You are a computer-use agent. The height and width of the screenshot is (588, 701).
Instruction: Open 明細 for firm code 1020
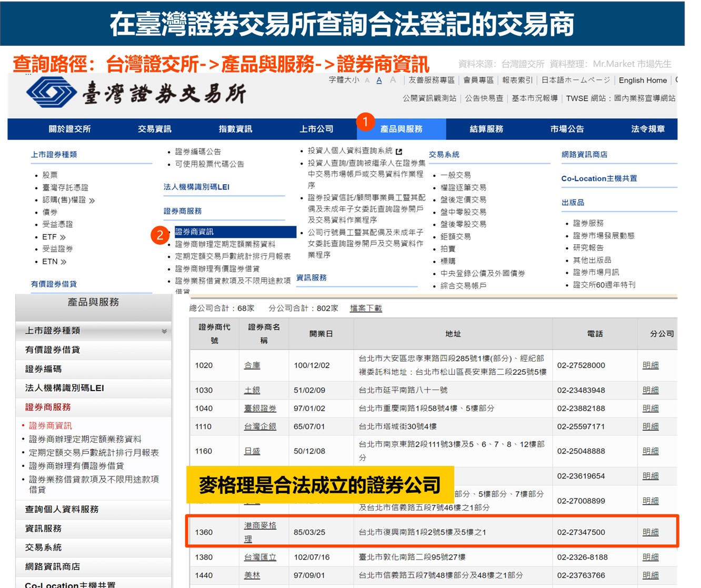(650, 365)
